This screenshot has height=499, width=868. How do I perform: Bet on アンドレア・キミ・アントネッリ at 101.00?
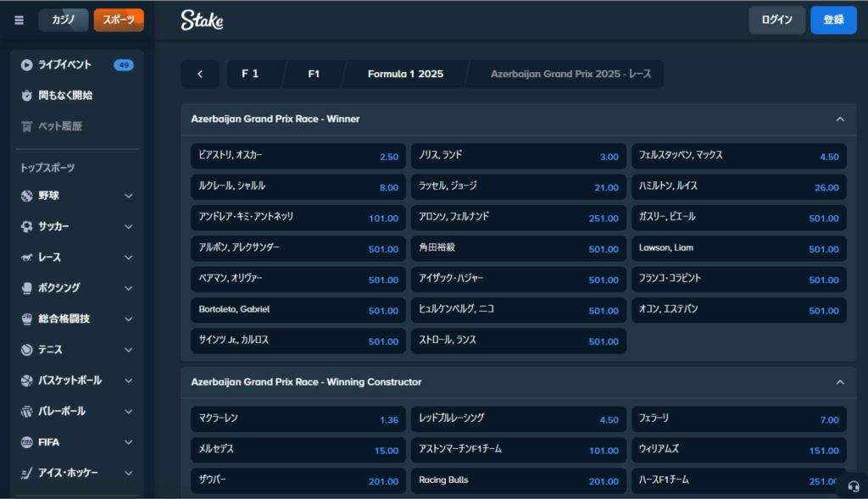pos(298,218)
